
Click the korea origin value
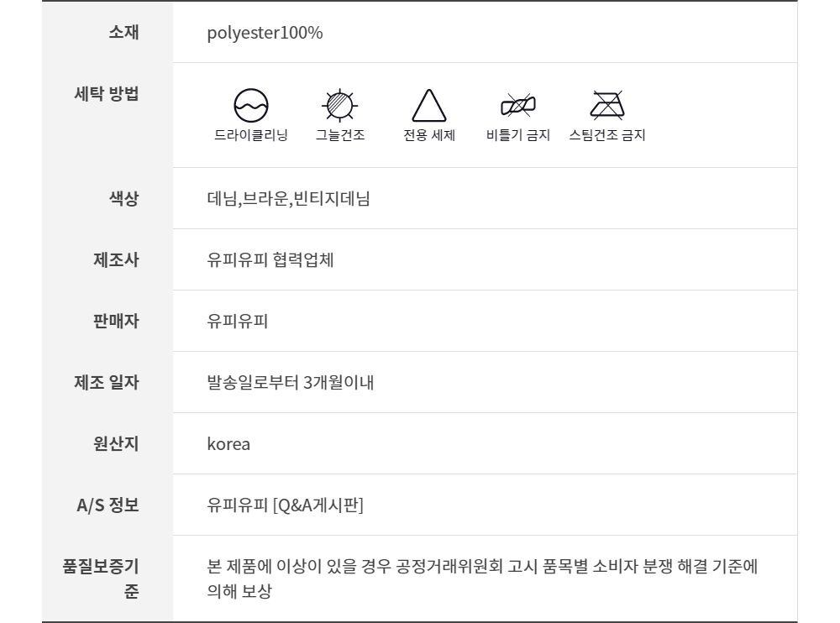228,444
